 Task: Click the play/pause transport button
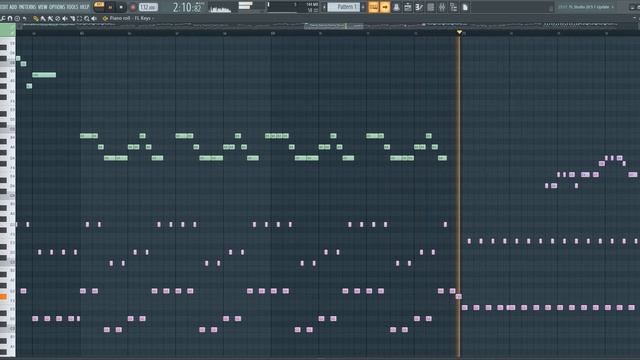point(110,7)
